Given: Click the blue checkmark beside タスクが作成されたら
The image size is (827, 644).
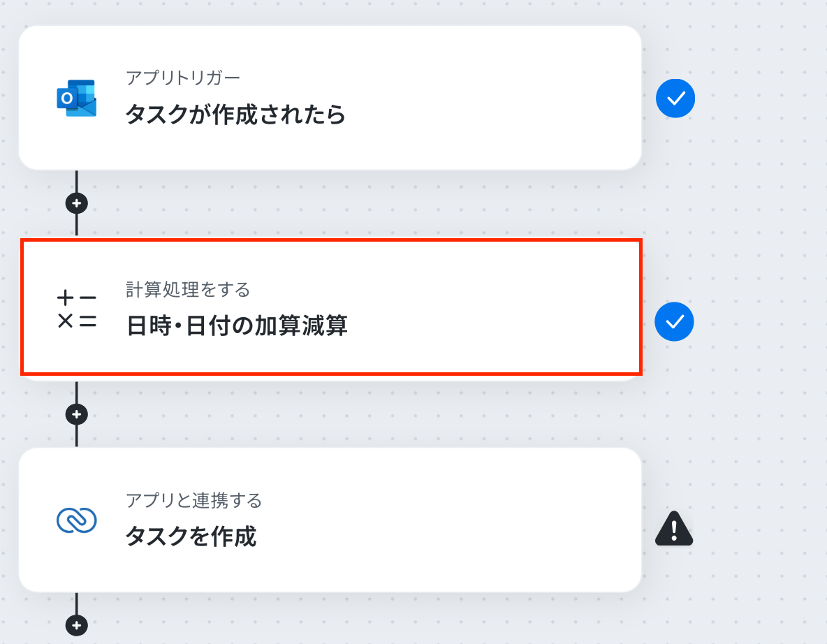Looking at the screenshot, I should coord(675,98).
